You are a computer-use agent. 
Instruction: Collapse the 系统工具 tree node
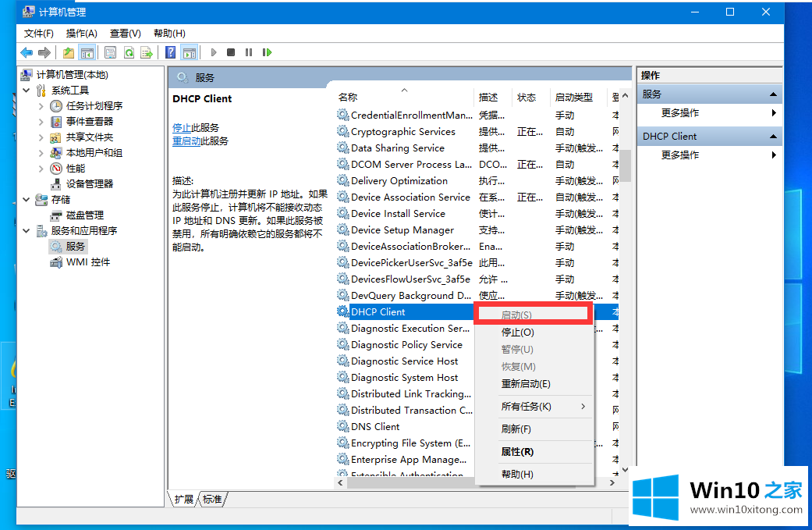pos(27,91)
